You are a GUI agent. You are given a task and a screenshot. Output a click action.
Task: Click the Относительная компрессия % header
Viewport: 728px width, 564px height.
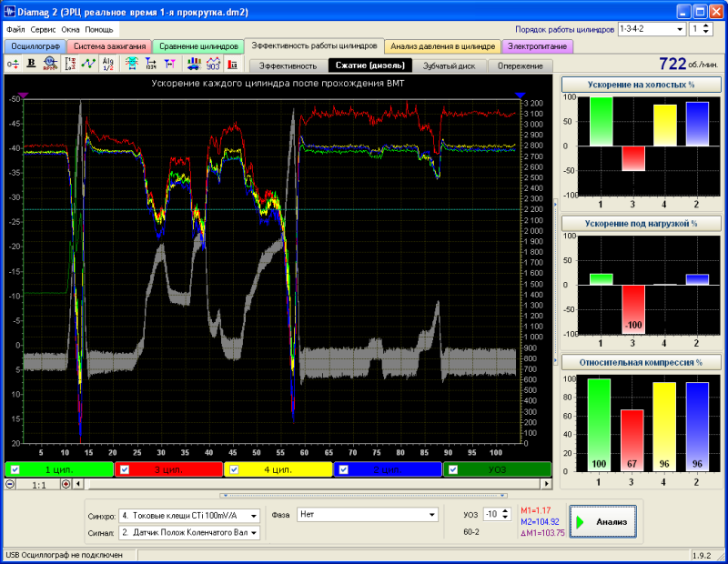[641, 363]
